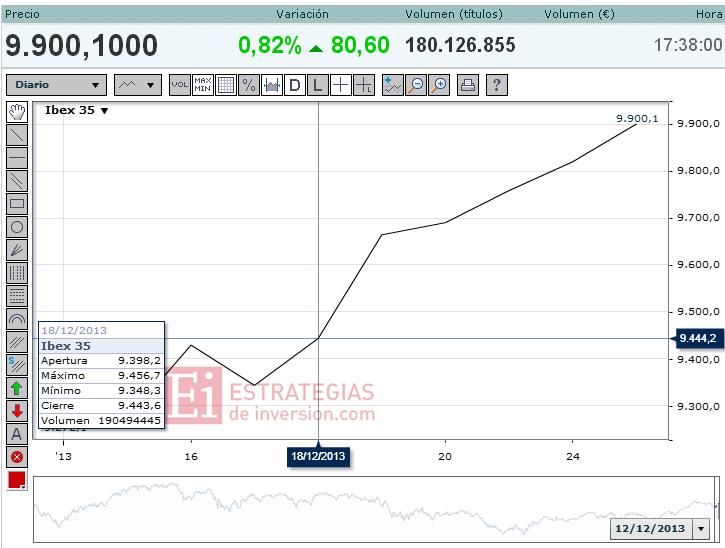Select the triple diagonal lines tool

click(17, 342)
